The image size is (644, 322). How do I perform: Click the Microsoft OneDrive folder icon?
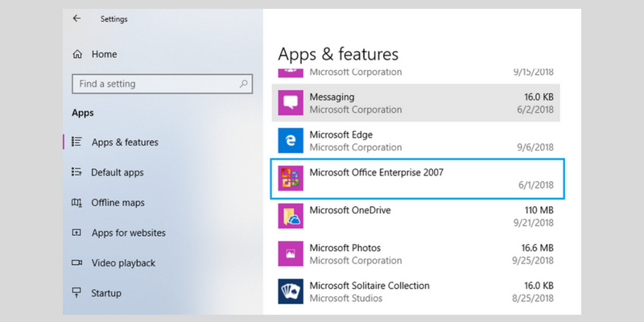pos(291,216)
